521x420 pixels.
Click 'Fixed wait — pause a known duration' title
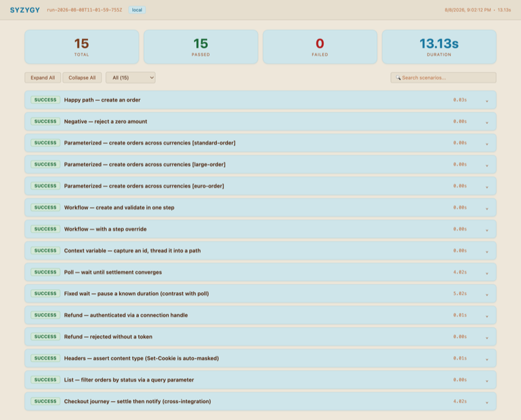(x=137, y=294)
